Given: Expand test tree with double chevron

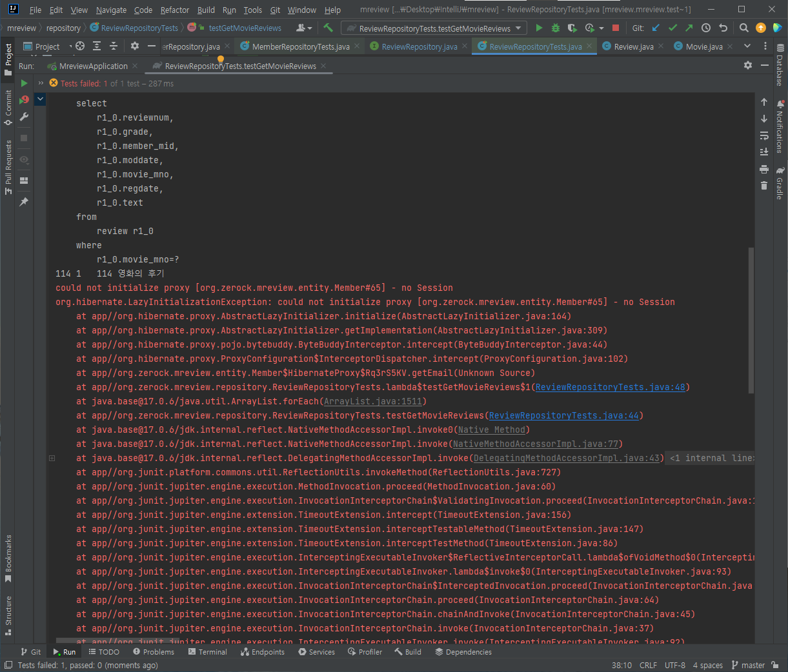Looking at the screenshot, I should 41,83.
